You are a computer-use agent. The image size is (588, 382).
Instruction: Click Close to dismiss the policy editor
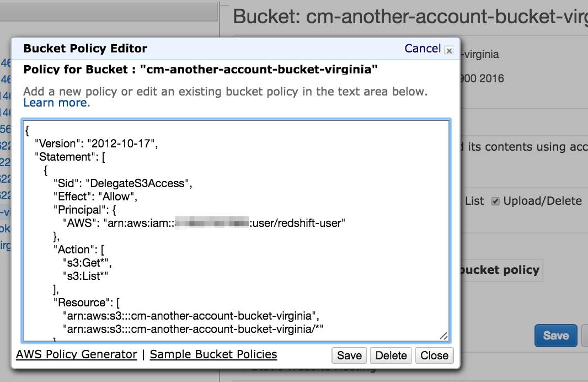click(432, 355)
